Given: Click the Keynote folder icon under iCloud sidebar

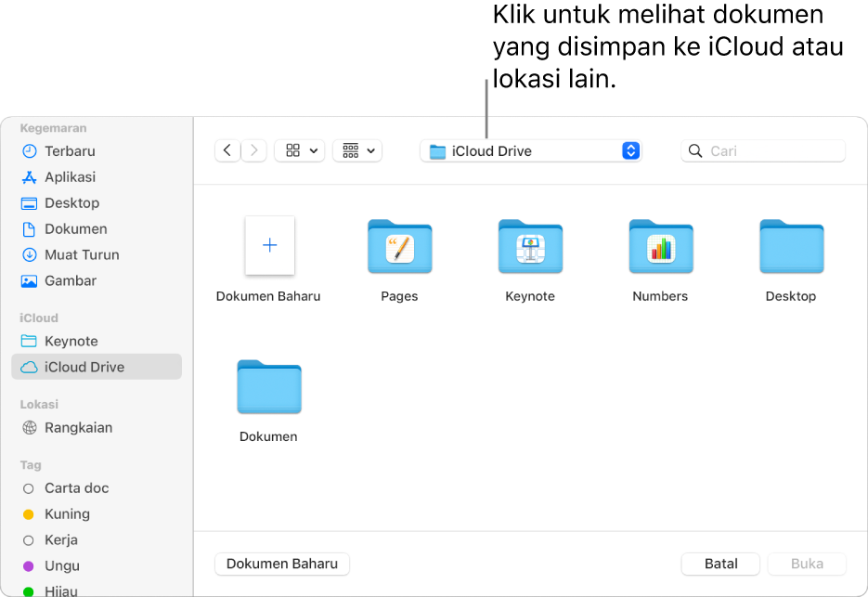Looking at the screenshot, I should pyautogui.click(x=29, y=341).
